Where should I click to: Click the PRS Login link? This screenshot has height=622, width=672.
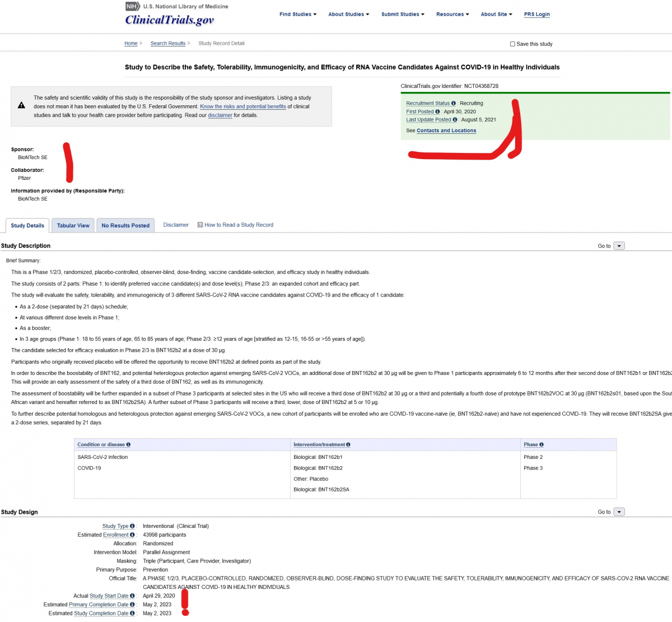point(536,15)
